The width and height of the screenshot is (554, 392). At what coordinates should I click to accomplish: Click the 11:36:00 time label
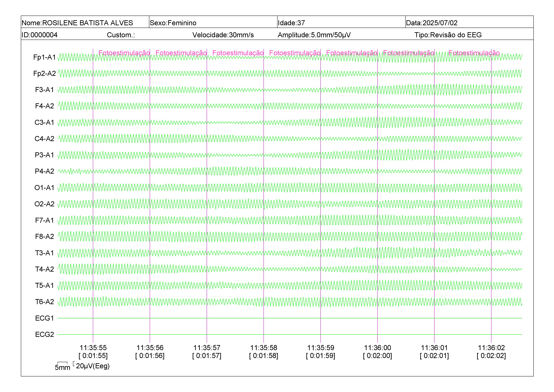[378, 348]
